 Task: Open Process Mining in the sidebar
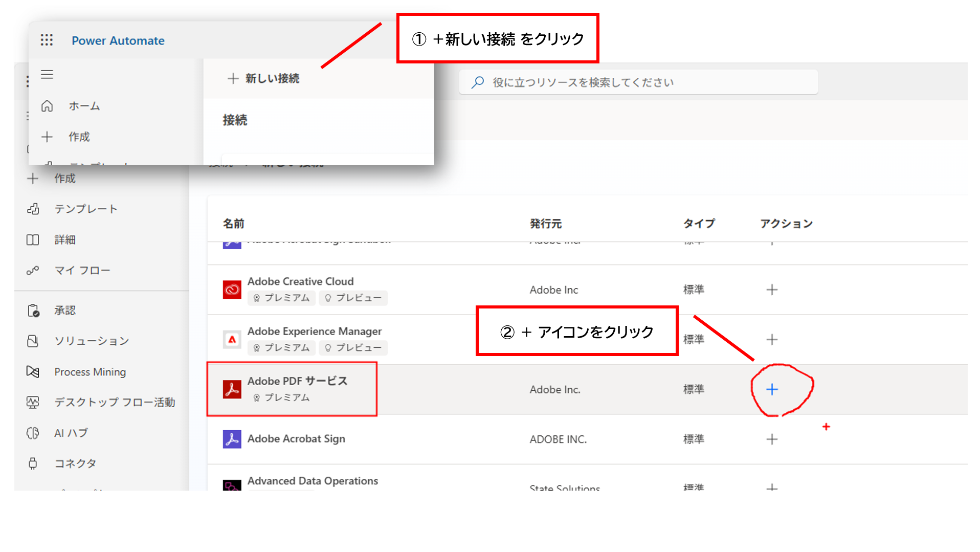pos(90,371)
